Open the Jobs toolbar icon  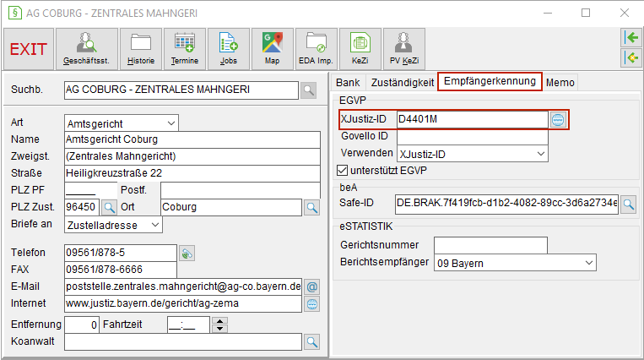coord(229,49)
